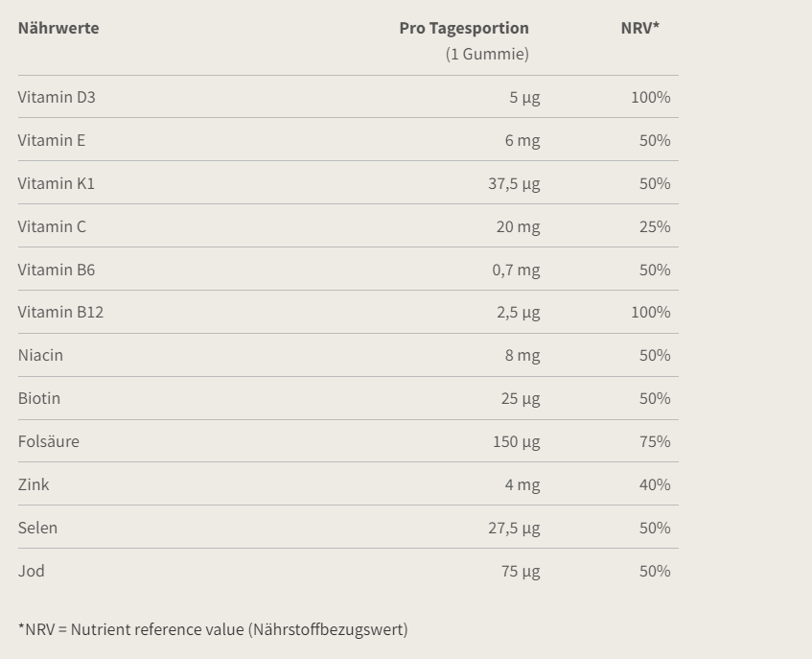Select the Selen row label

pos(37,528)
